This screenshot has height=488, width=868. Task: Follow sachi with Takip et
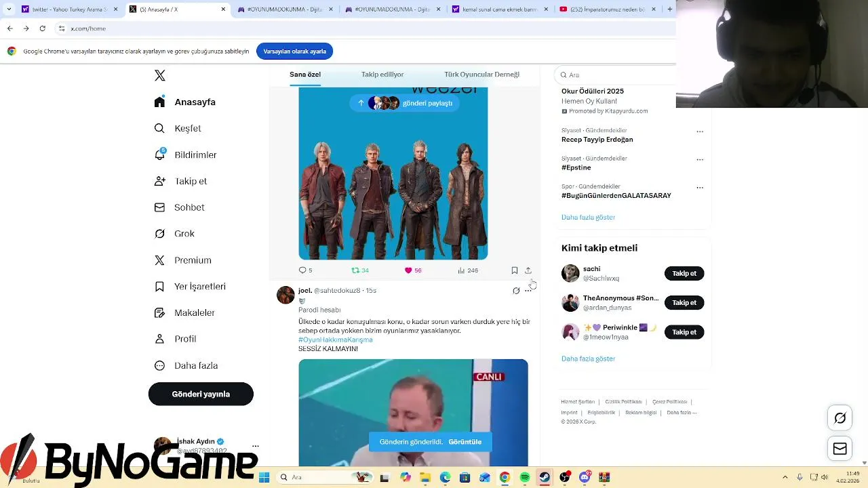click(x=684, y=273)
